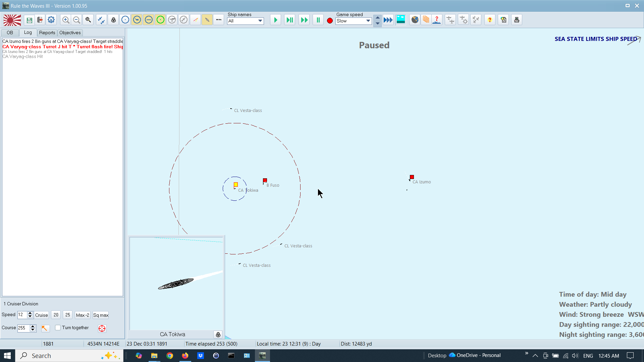Screen dimensions: 644x362
Task: Click the blue two-planes toolbar icon
Action: coord(101,20)
